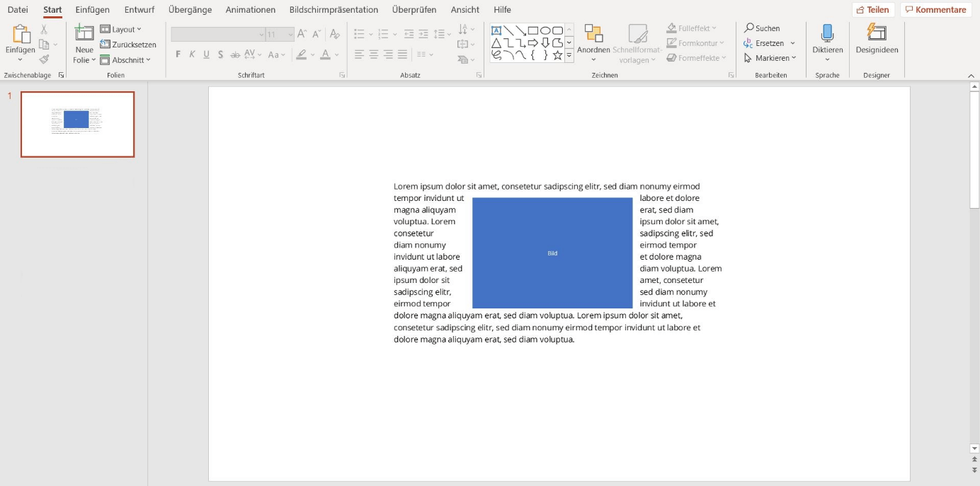The image size is (980, 486).
Task: Open the font size dropdown
Action: (x=290, y=35)
